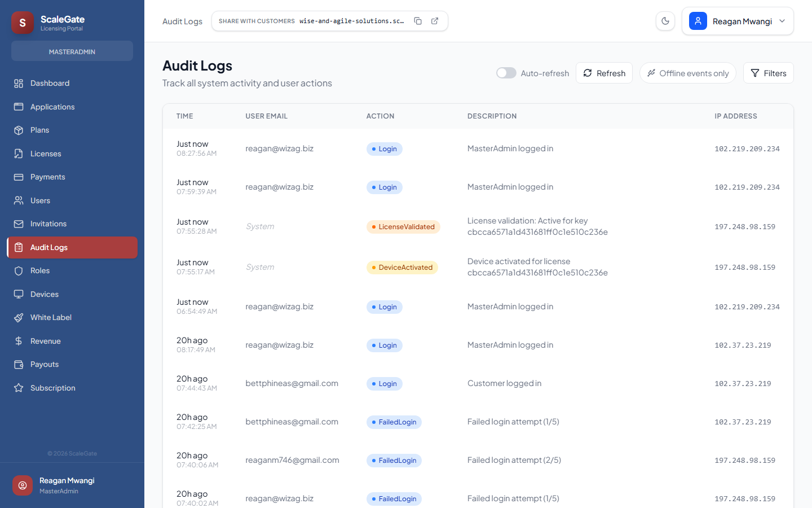Screen dimensions: 812x508
Task: Click the Payments card icon in sidebar
Action: pos(19,177)
